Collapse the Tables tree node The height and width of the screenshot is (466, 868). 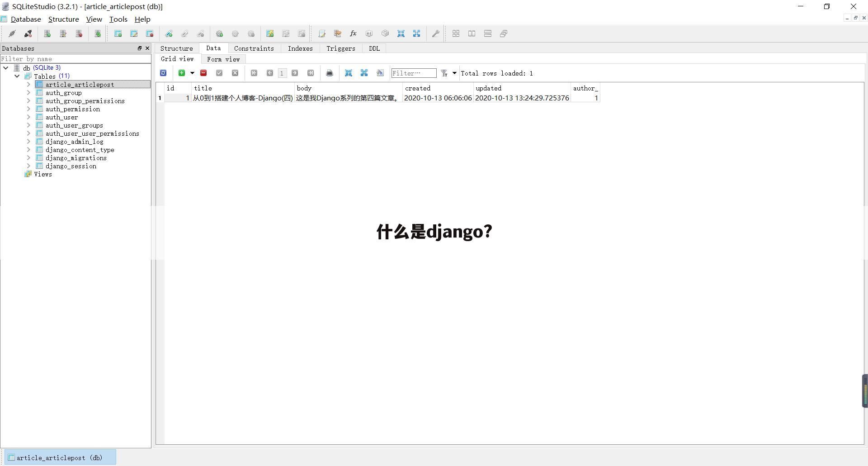click(17, 76)
